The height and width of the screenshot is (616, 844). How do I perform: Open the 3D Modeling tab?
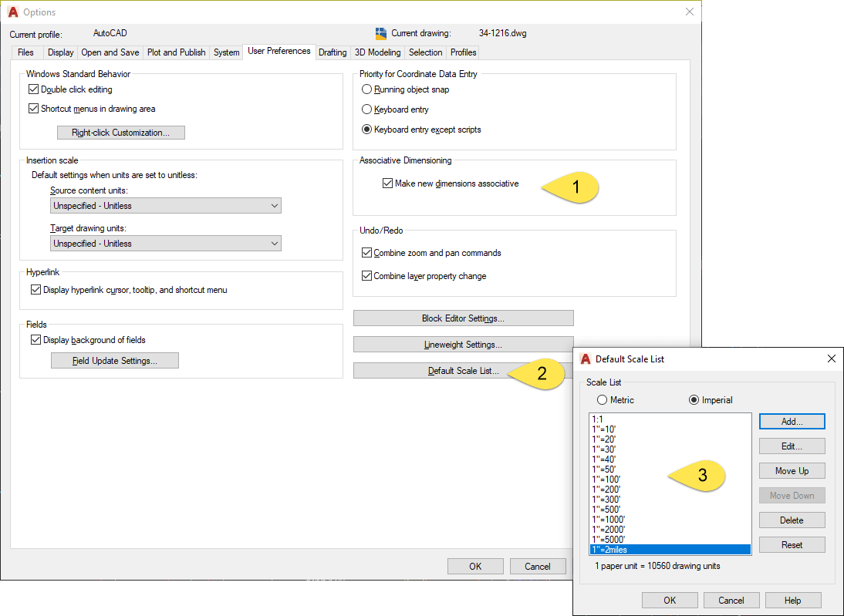pyautogui.click(x=377, y=52)
